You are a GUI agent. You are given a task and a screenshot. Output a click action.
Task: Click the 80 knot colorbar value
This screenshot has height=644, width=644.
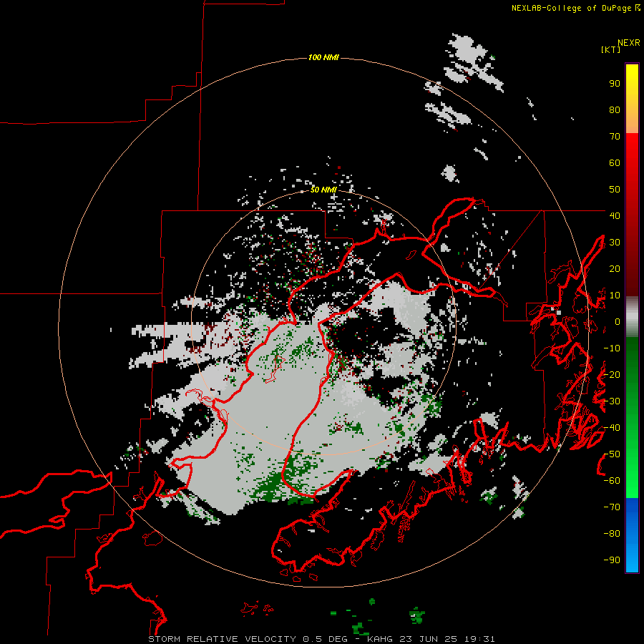(615, 109)
